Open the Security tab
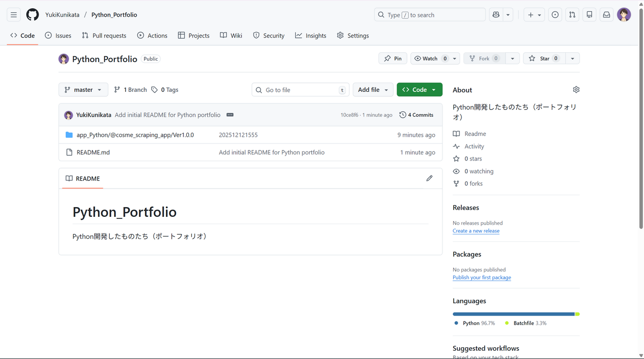 [x=269, y=36]
